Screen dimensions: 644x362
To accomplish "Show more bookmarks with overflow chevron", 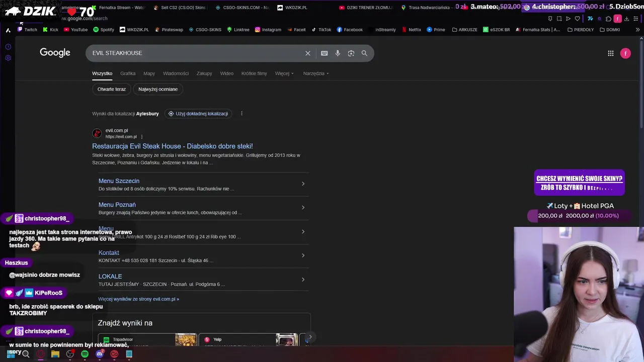I will [637, 30].
